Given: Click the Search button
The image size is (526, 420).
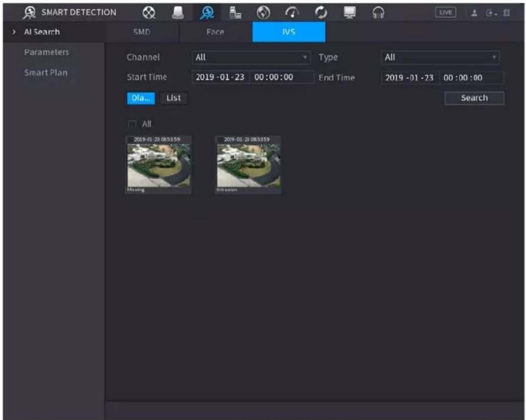Looking at the screenshot, I should (474, 98).
